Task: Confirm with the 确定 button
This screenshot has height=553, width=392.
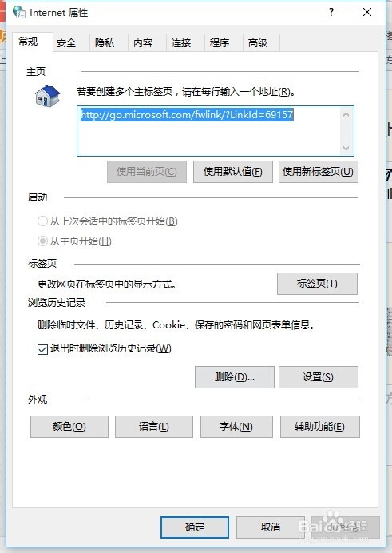Action: [195, 527]
